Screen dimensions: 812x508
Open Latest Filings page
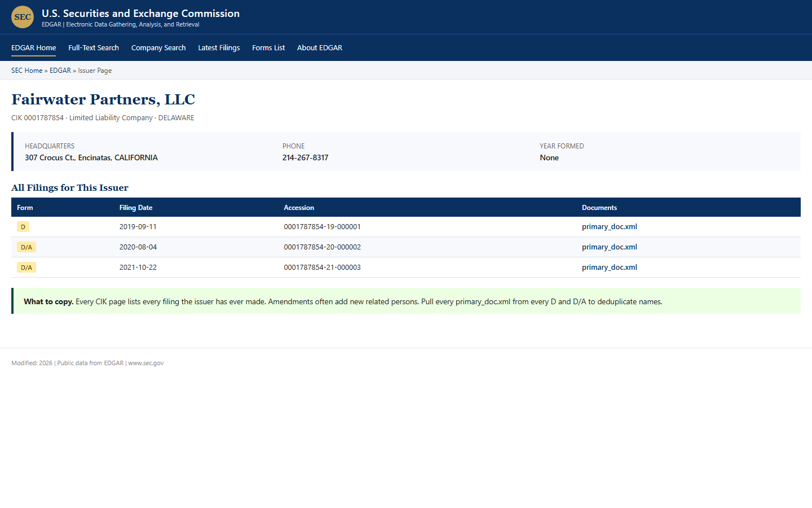coord(219,48)
